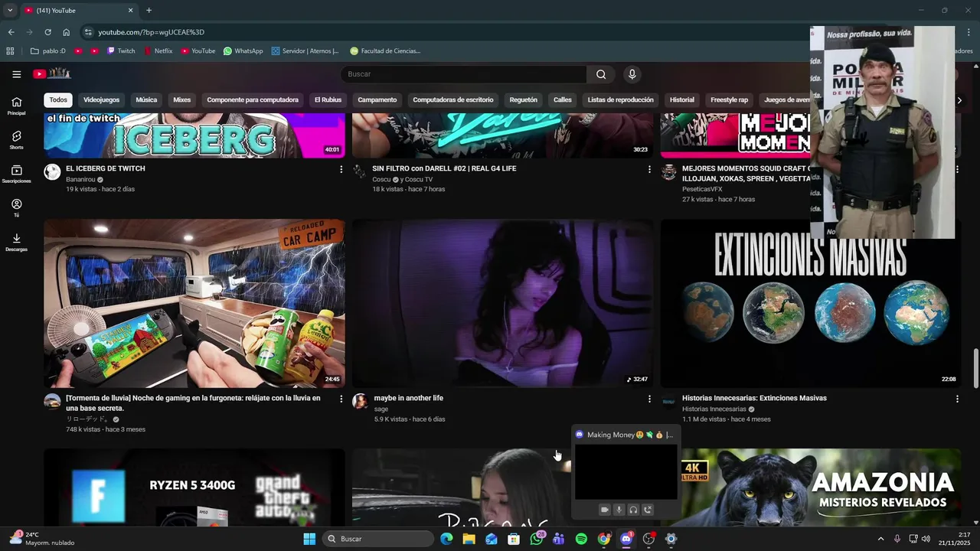Play the car camp rain thumbnail
Viewport: 980px width, 551px height.
[x=194, y=304]
